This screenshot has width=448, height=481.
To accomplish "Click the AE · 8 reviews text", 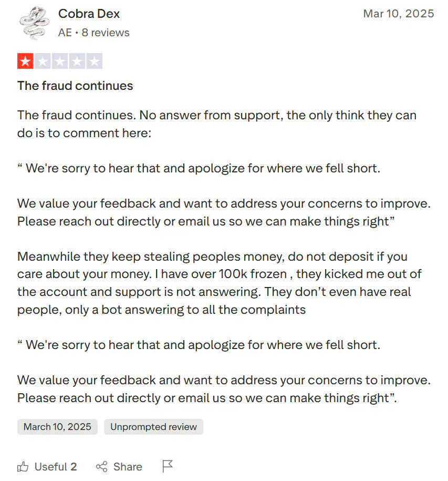I will pos(94,33).
